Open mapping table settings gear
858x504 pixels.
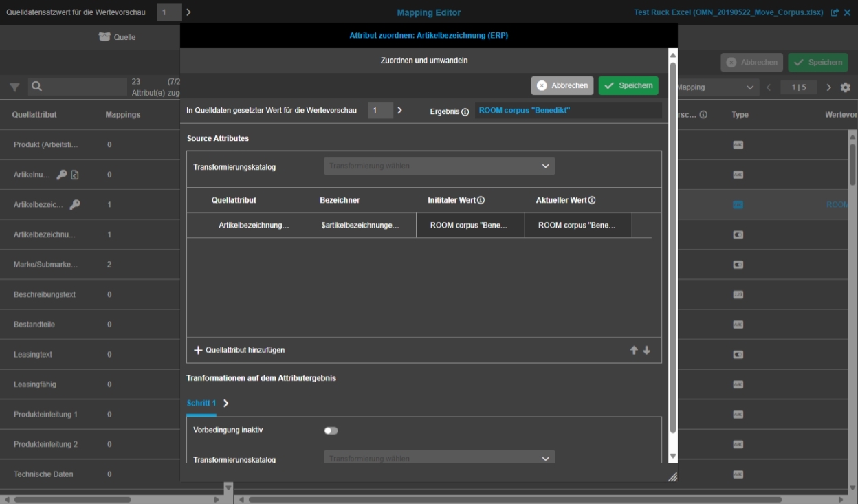(x=846, y=87)
